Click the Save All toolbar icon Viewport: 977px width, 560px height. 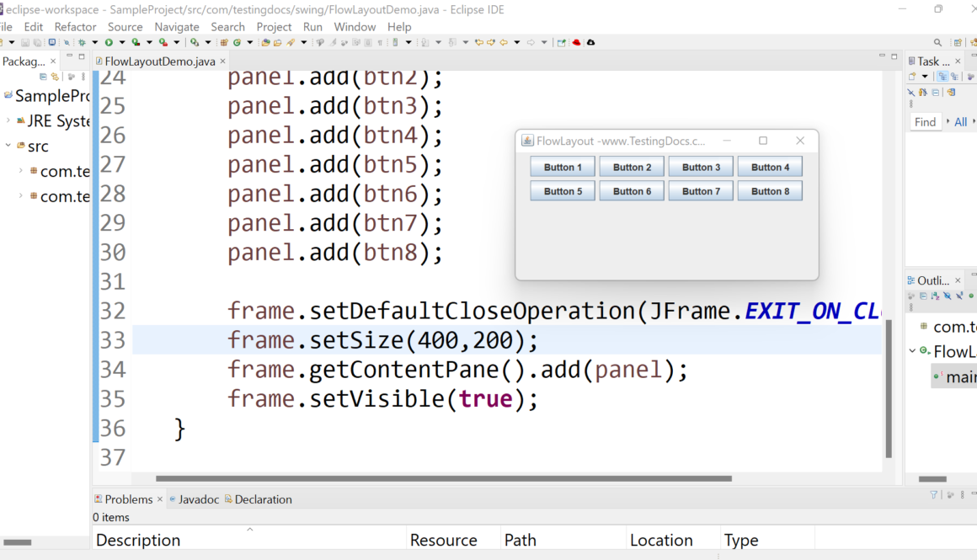[x=38, y=42]
